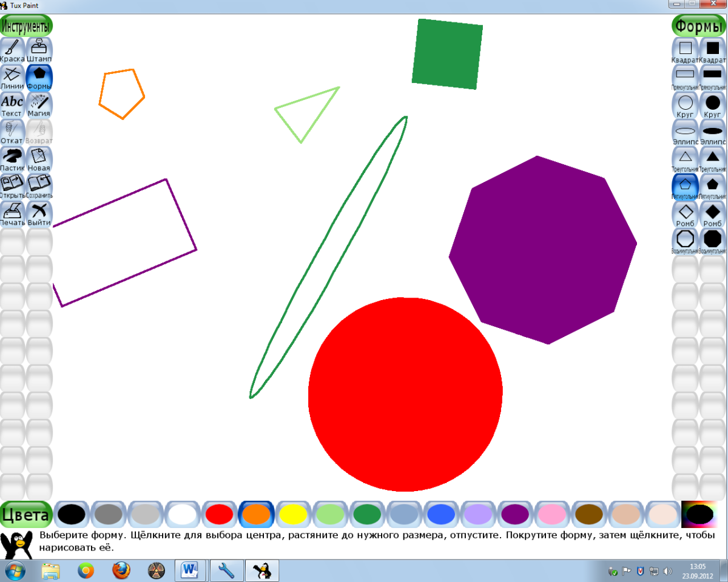The width and height of the screenshot is (728, 582).
Task: Pick the outlined octagon shape
Action: [x=685, y=240]
